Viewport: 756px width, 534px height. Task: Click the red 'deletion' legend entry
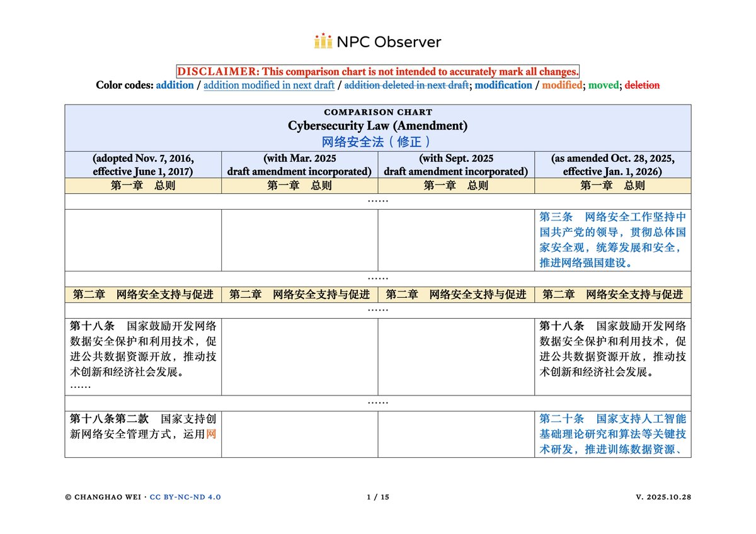point(642,85)
